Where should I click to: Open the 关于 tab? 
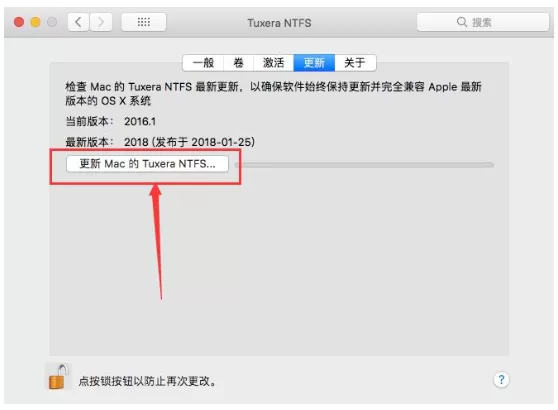pos(355,63)
